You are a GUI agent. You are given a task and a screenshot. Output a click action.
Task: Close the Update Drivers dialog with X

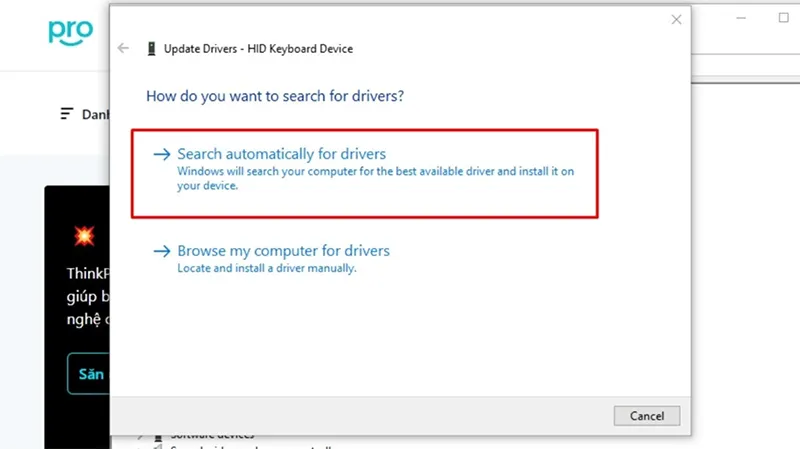pos(676,19)
